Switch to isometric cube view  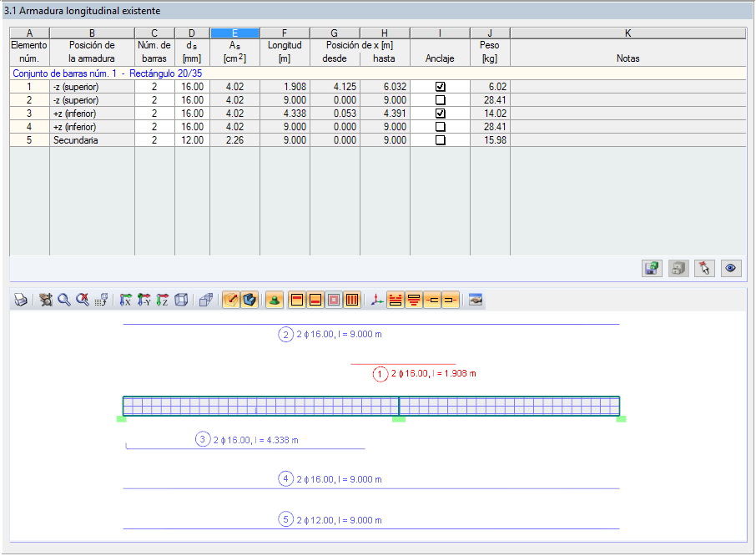click(181, 300)
